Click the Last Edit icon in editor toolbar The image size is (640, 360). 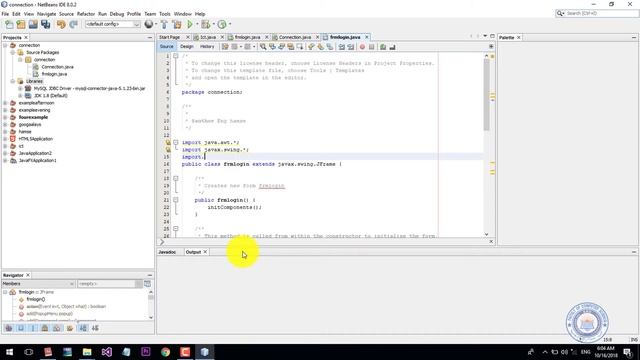(225, 47)
